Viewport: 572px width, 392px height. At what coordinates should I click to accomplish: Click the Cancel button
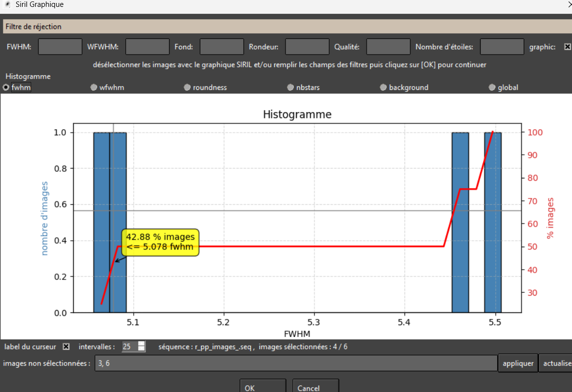coord(315,387)
